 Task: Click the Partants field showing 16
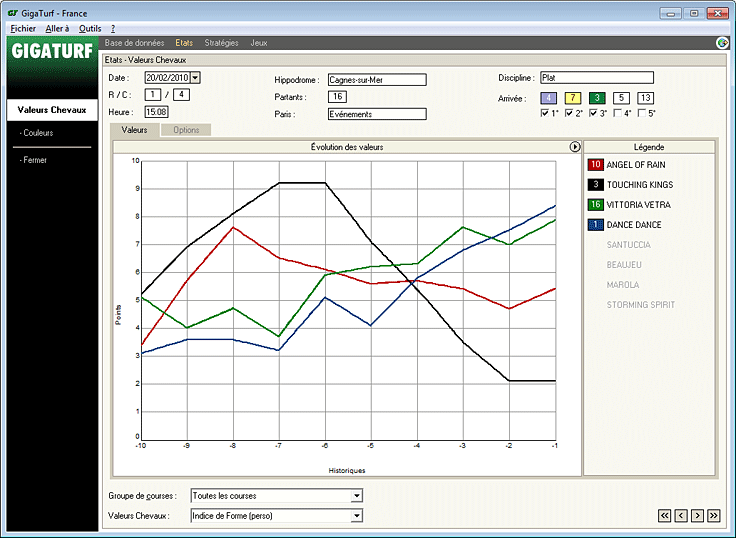pos(337,97)
